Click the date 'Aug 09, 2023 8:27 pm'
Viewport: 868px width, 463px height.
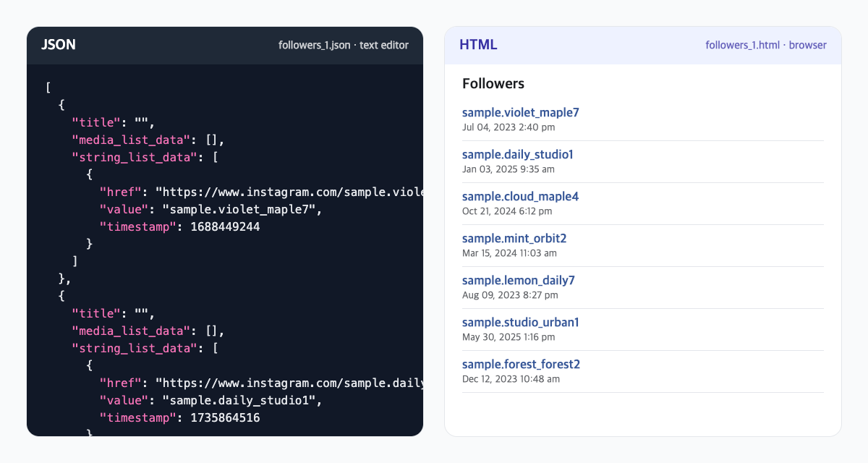click(510, 295)
